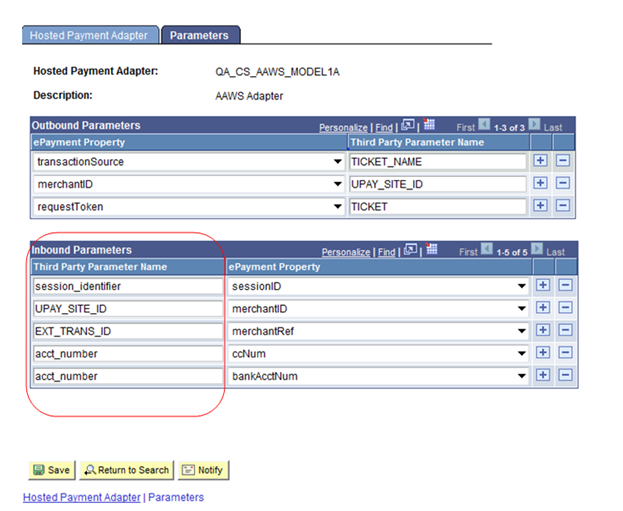Open the Hosted Payment Adapter bottom link
Screen dimensions: 623x511
82,497
